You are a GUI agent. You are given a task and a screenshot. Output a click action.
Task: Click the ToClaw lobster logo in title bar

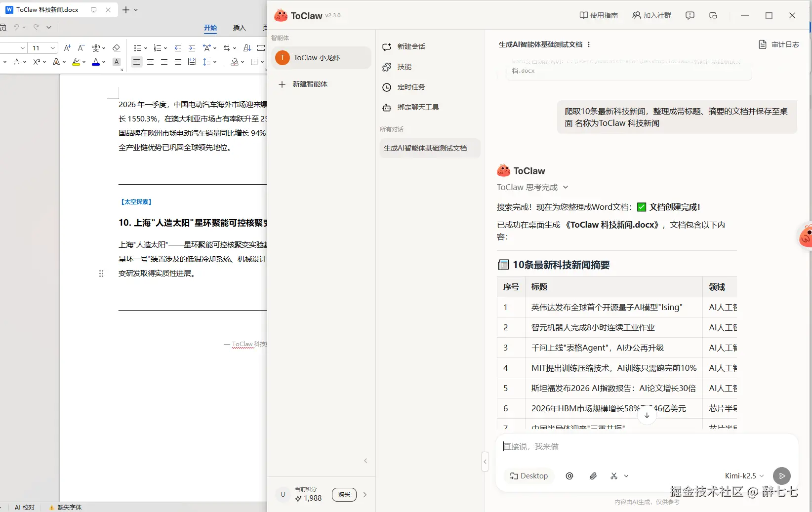click(281, 15)
